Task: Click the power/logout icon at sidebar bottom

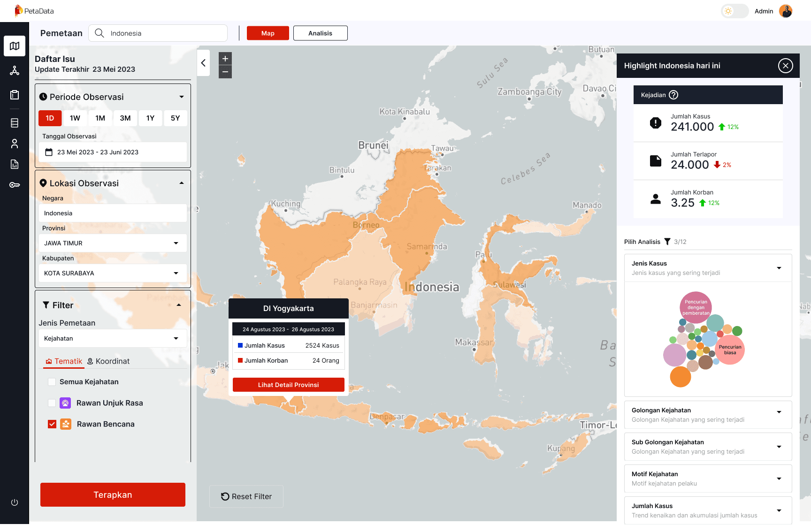Action: (x=14, y=502)
